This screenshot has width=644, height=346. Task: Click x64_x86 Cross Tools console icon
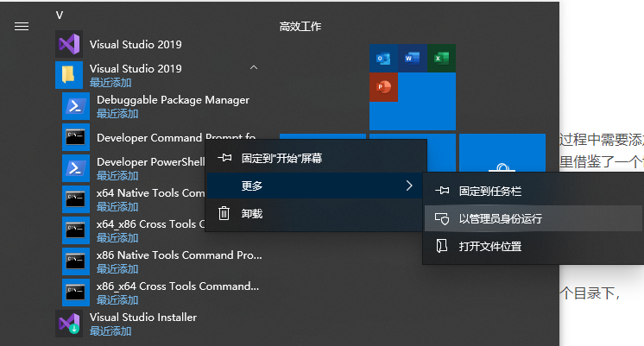(76, 230)
